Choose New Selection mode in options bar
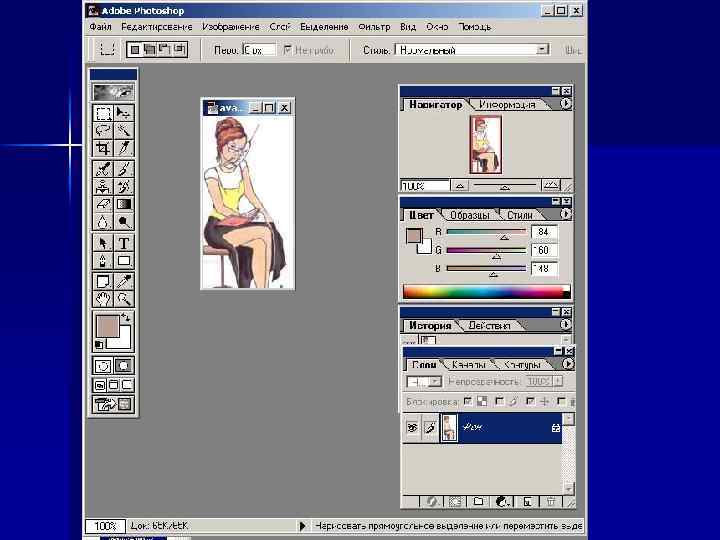 point(135,50)
